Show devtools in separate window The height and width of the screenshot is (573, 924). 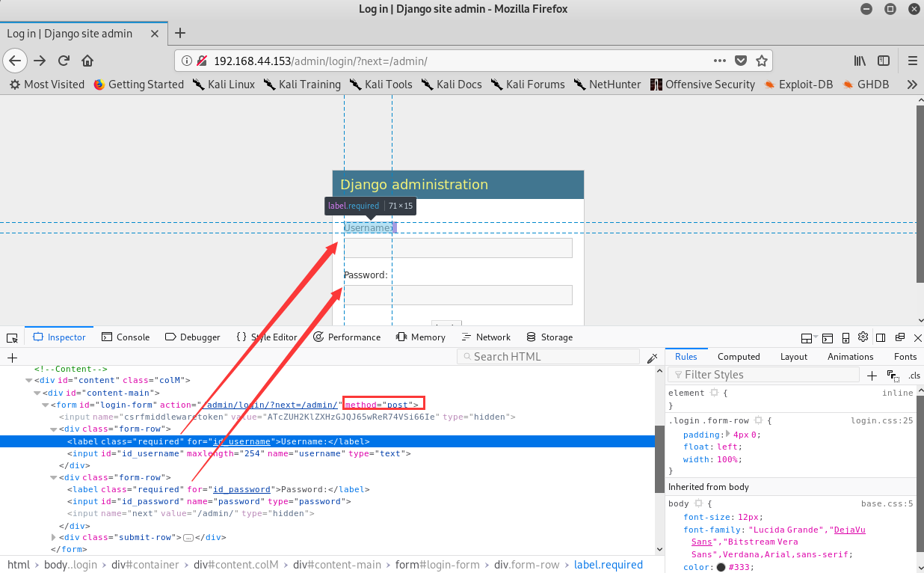(900, 337)
